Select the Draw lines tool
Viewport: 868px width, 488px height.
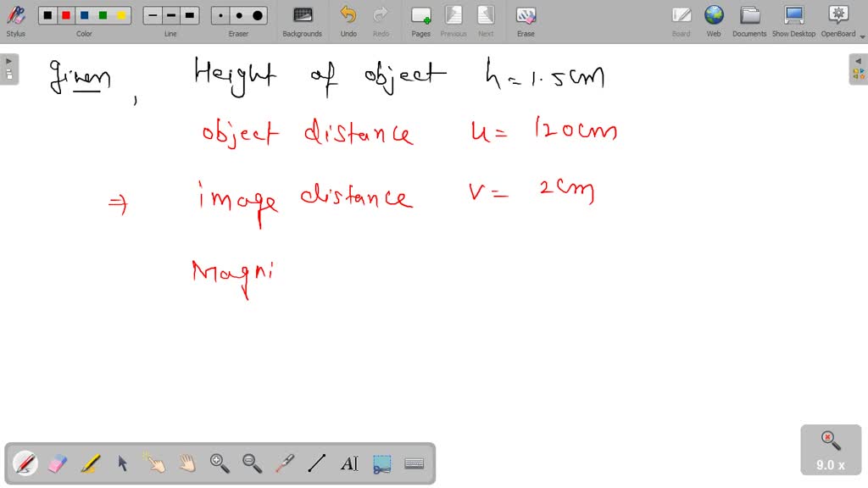[x=316, y=463]
